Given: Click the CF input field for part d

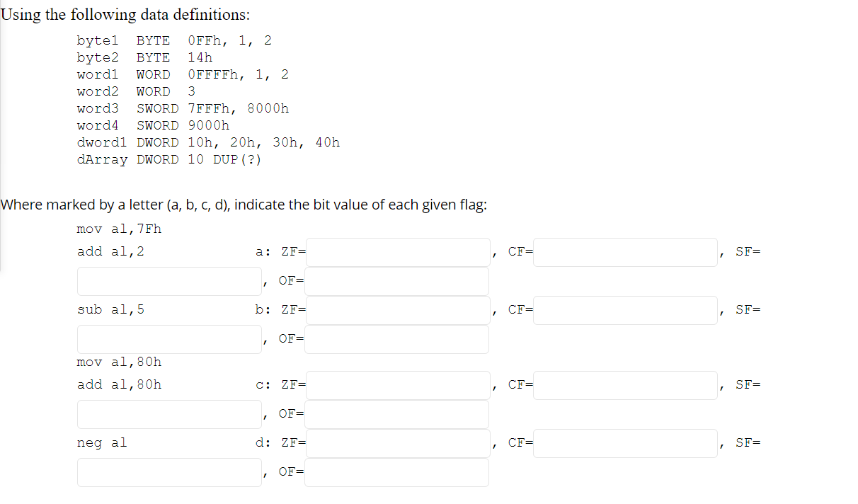Looking at the screenshot, I should pos(625,443).
